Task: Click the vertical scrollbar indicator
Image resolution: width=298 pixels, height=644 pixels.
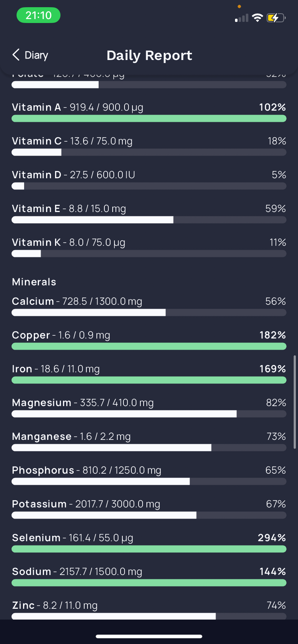Action: pos(295,402)
